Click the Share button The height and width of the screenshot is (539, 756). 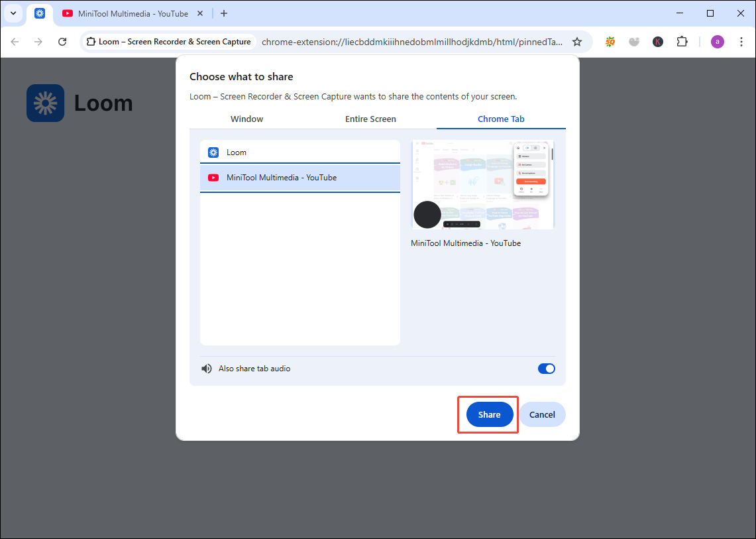[488, 414]
